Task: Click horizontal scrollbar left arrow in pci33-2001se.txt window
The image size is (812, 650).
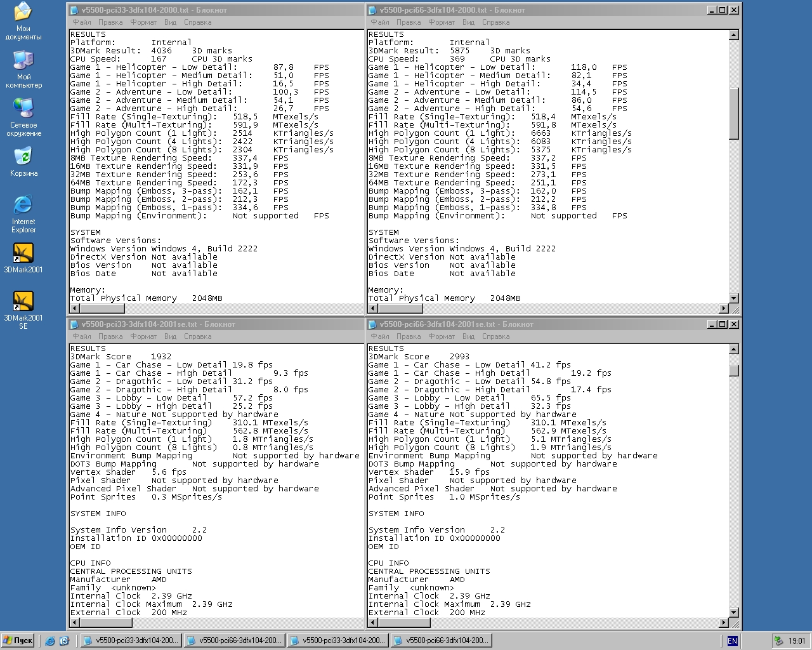Action: click(75, 623)
